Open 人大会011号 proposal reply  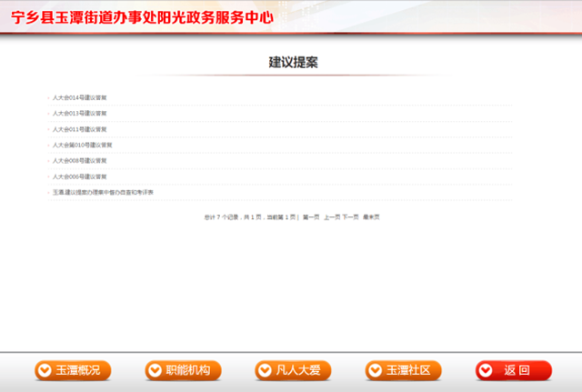point(80,129)
